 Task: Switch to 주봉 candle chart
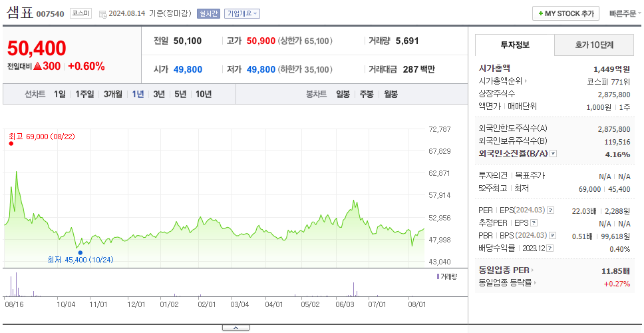(367, 94)
